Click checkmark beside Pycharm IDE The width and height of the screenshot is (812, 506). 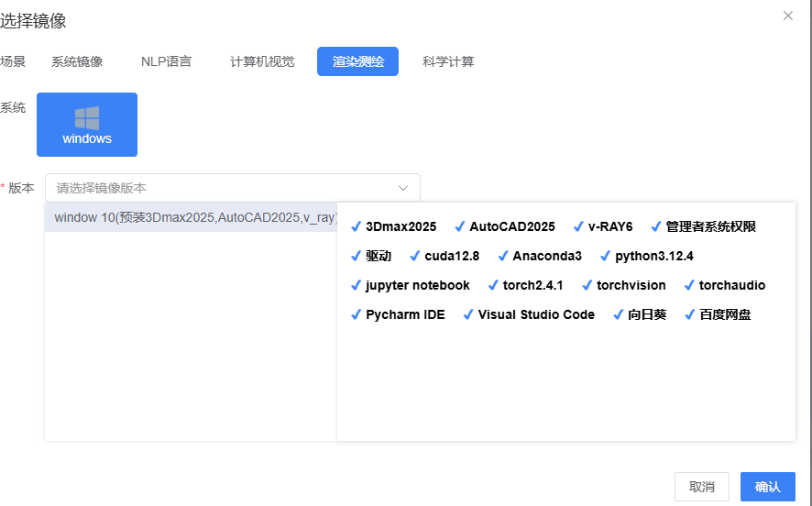[x=357, y=314]
